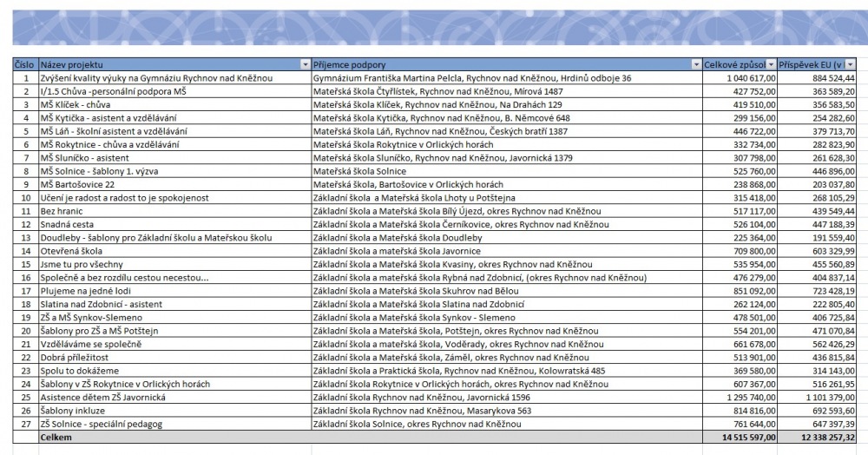Click total cost value 14 515 597,00

(x=740, y=437)
